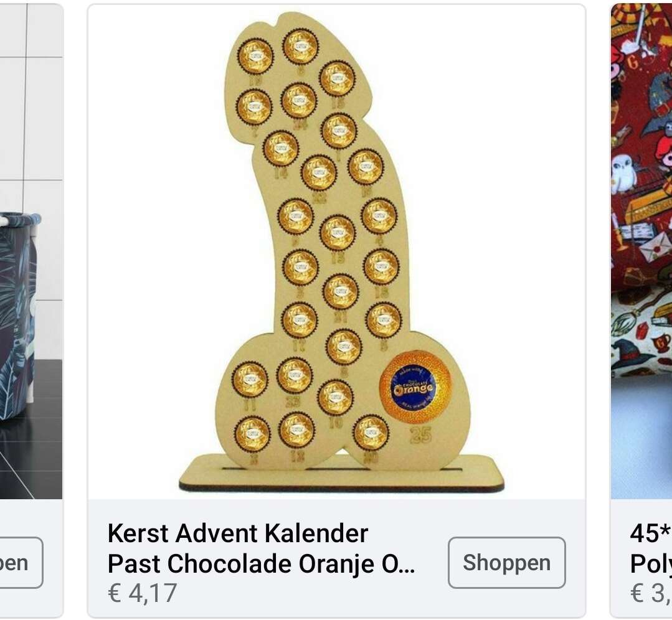
Task: Select the € 4,17 price label
Action: [142, 593]
